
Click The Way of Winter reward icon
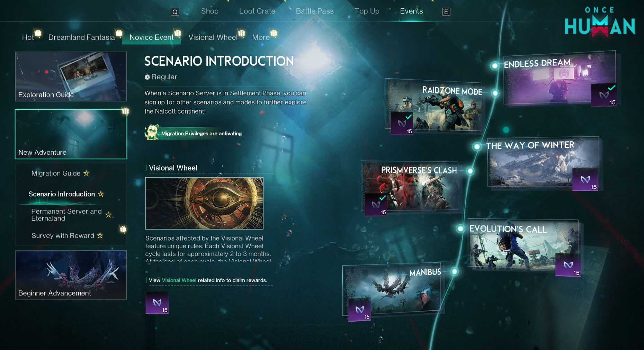585,179
